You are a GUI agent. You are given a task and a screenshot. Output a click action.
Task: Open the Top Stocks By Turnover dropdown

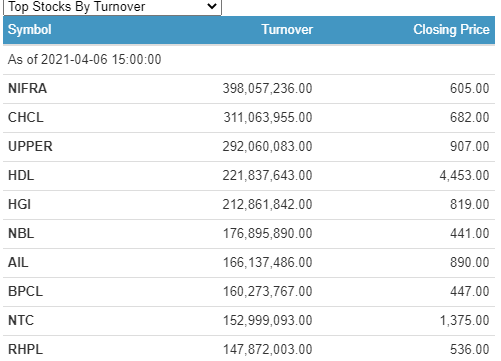[112, 7]
